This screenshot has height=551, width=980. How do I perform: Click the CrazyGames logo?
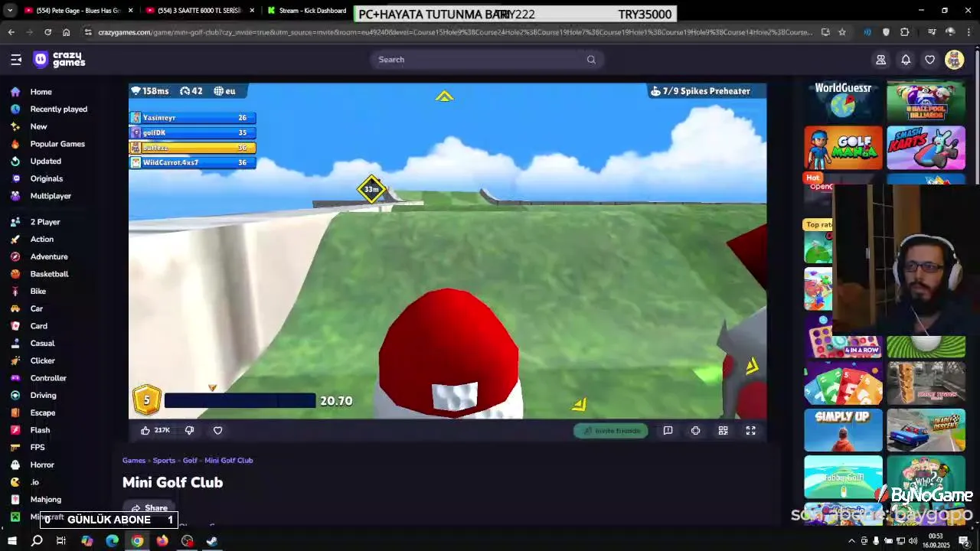click(59, 60)
